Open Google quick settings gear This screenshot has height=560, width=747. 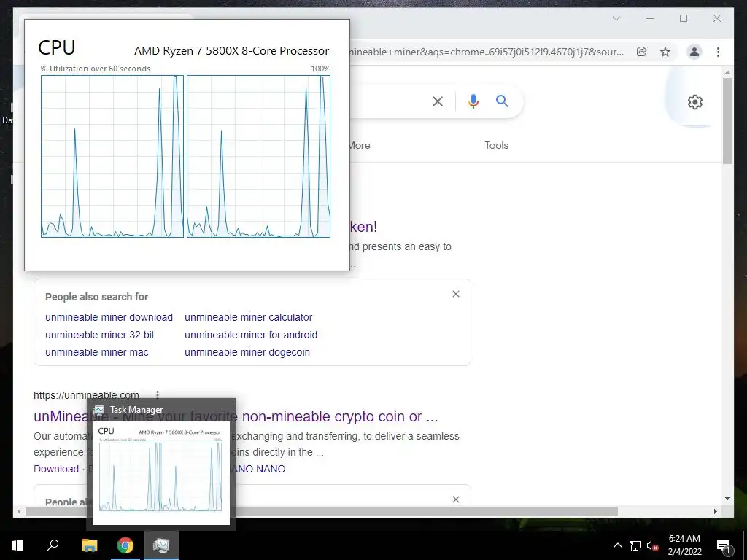click(695, 102)
